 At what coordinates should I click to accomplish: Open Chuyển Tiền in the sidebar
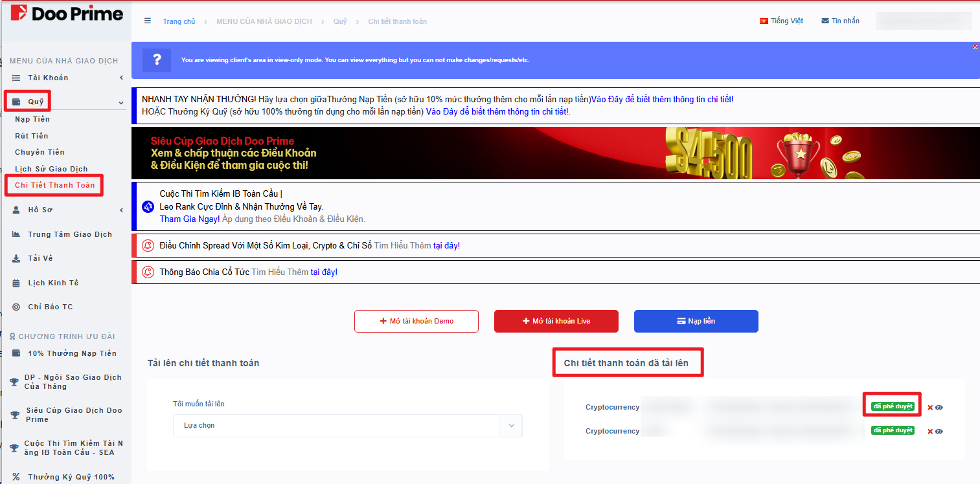pyautogui.click(x=40, y=152)
